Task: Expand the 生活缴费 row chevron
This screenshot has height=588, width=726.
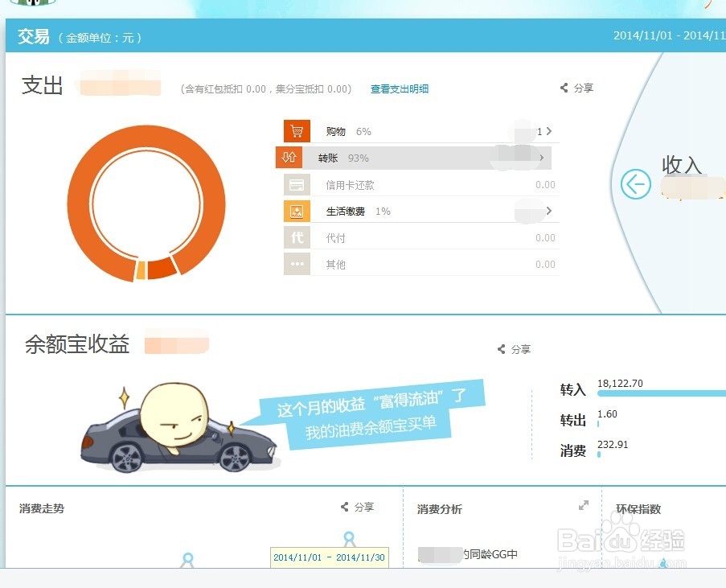Action: click(x=549, y=211)
